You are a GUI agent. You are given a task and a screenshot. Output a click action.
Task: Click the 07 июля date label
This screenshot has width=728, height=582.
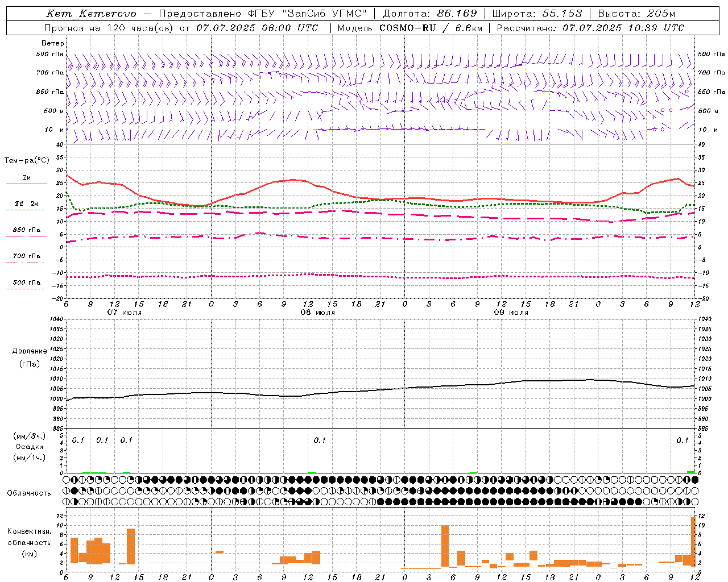(125, 313)
